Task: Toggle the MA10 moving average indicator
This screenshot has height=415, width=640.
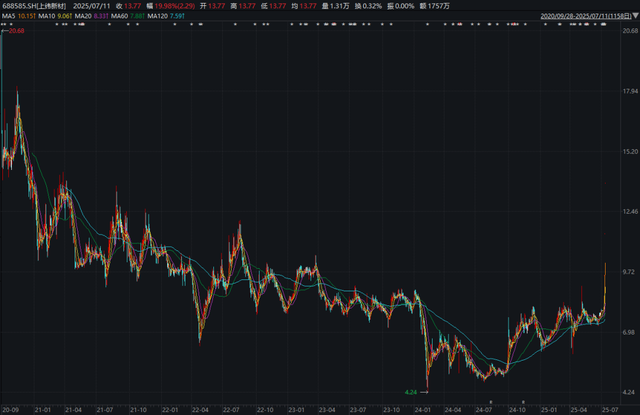Action: pyautogui.click(x=47, y=16)
